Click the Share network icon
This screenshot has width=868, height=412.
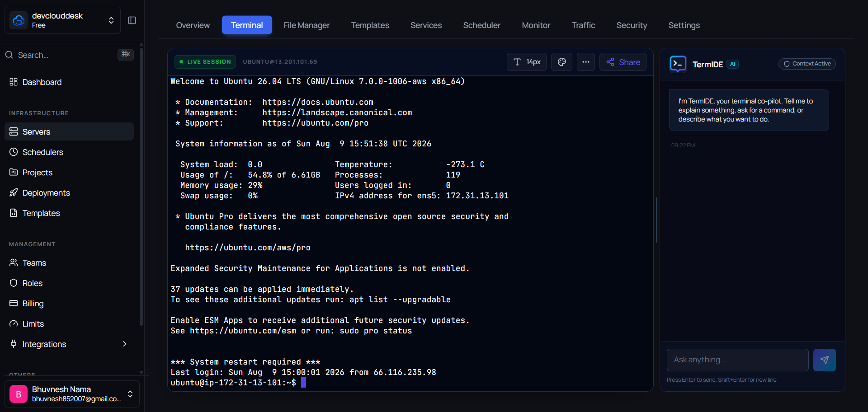click(x=610, y=62)
